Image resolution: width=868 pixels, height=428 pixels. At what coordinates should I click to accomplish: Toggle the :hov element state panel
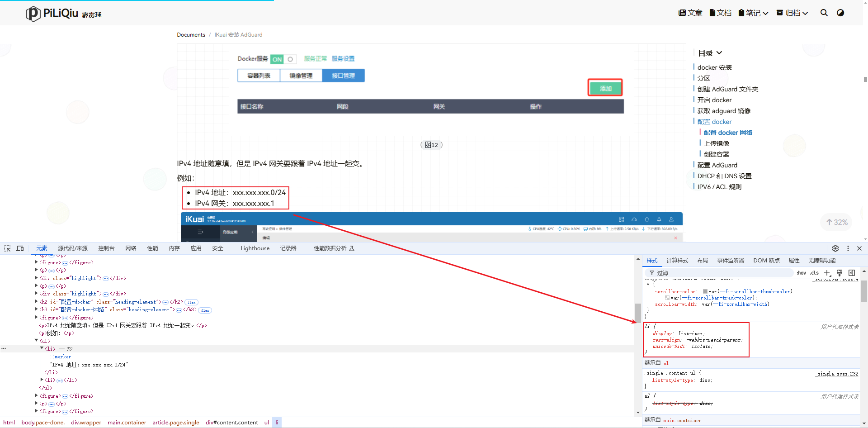(x=801, y=273)
